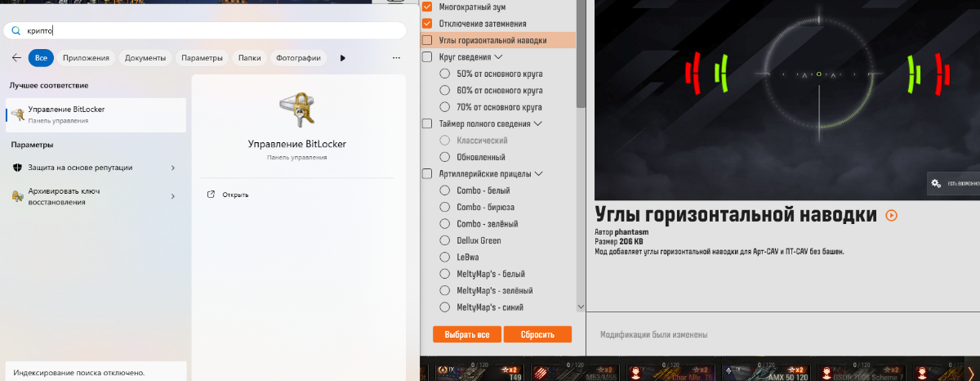Click the shield icon for reputation-based protection
This screenshot has height=381, width=980.
pos(18,168)
